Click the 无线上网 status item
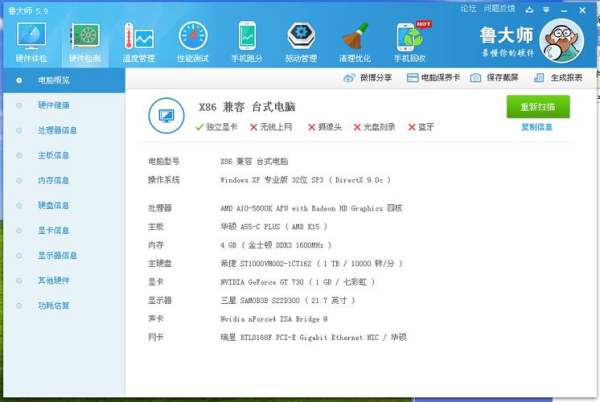 click(x=271, y=127)
